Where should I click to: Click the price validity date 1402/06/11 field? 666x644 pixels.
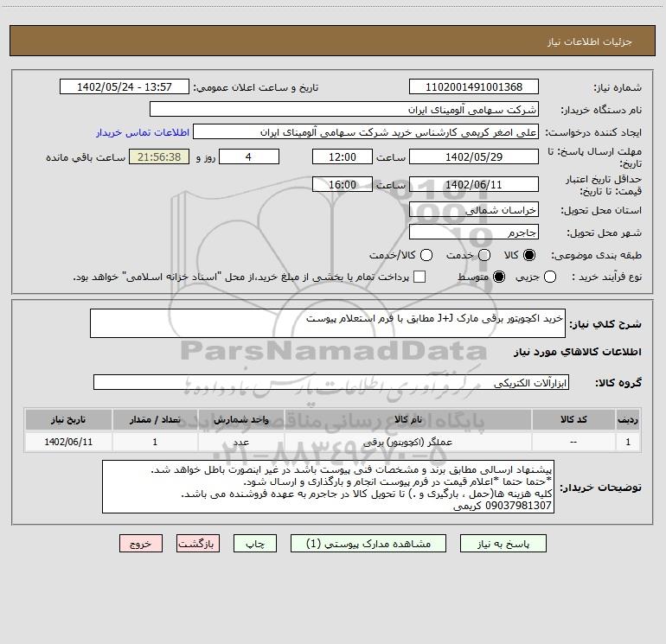click(x=474, y=184)
